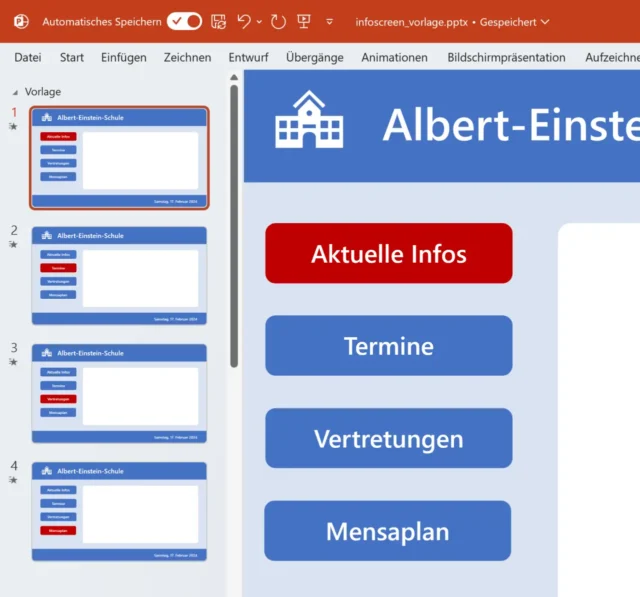Click the redo icon
Screen dimensions: 640x597
[x=278, y=21]
